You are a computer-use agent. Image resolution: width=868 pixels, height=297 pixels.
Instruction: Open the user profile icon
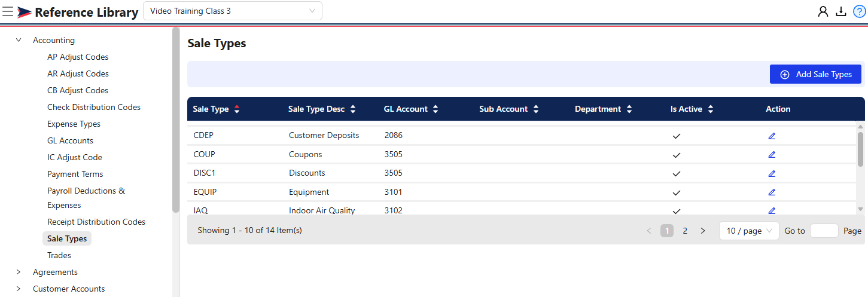coord(823,11)
